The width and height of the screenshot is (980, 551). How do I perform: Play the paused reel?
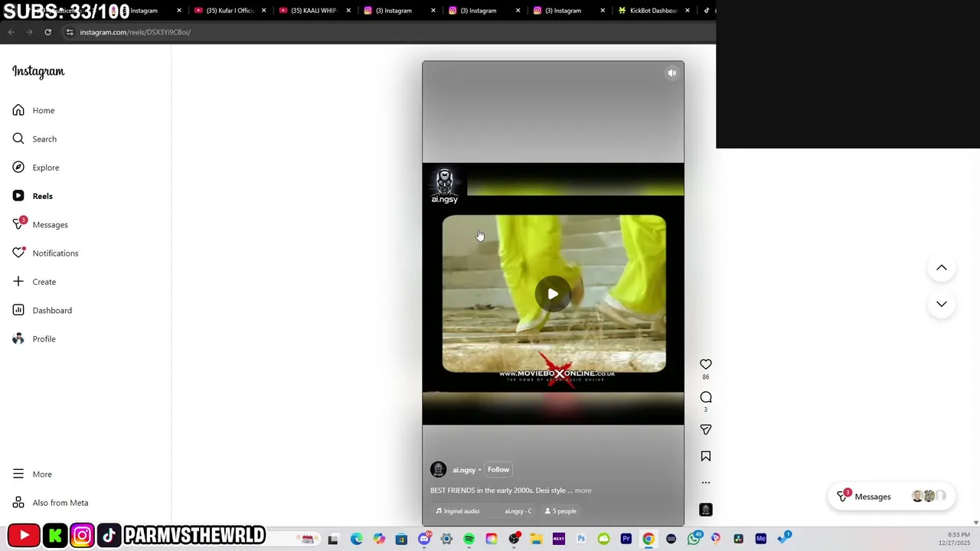pyautogui.click(x=553, y=294)
